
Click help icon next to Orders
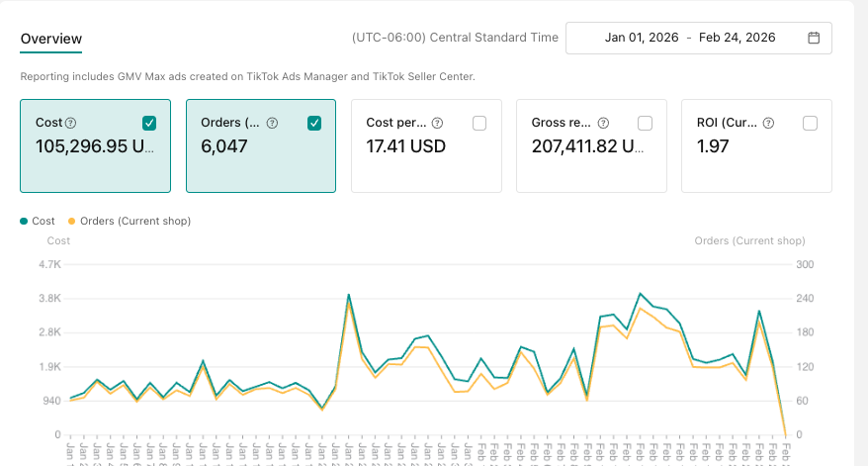272,124
